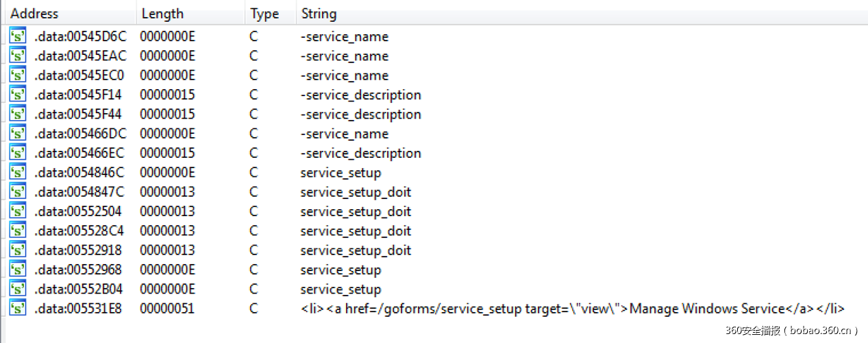Click the string icon at .data:0054846C
868x343 pixels.
click(x=18, y=173)
